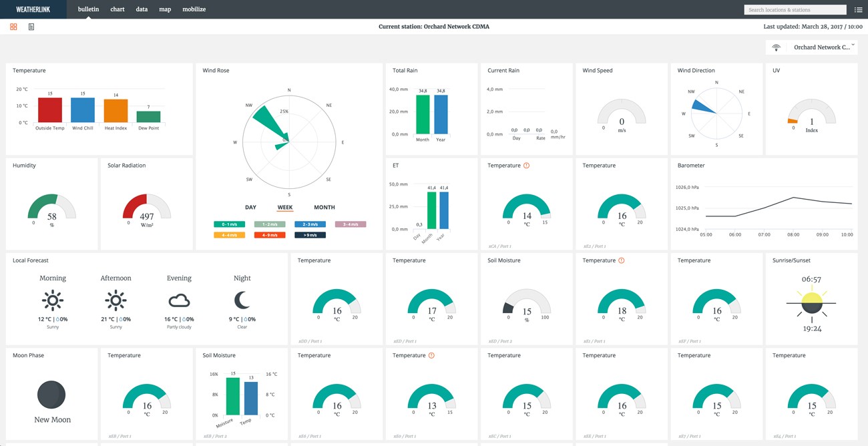Toggle the 2-3 m/s wind legend
Viewport: 868px width, 446px height.
pyautogui.click(x=310, y=224)
